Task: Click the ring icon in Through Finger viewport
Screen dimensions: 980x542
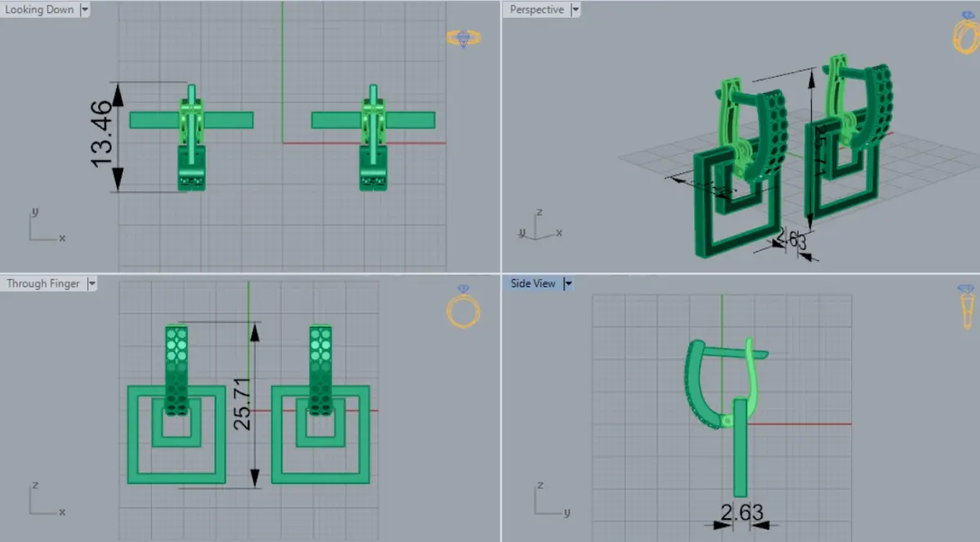Action: (x=463, y=306)
